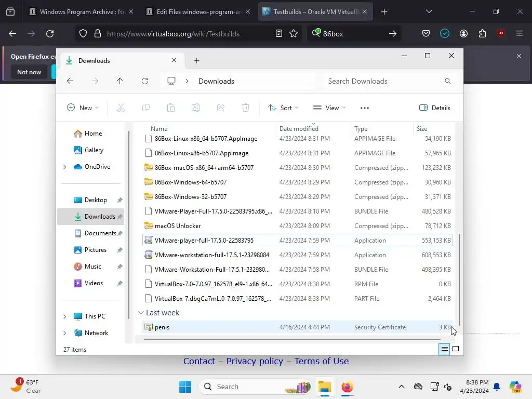The width and height of the screenshot is (532, 399).
Task: Open the New item dropdown
Action: [83, 108]
